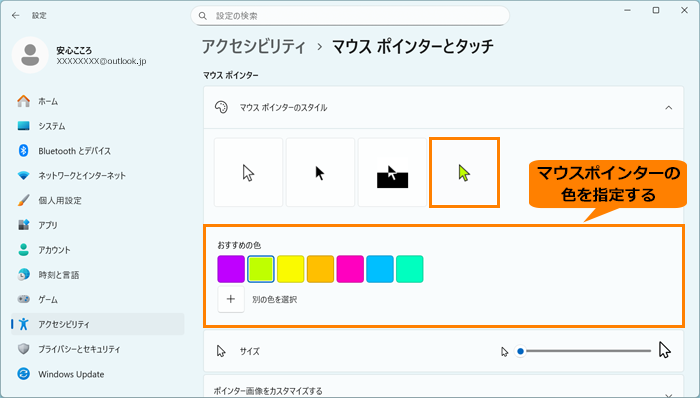The height and width of the screenshot is (398, 700).
Task: Expand ポインター画像をカスタマイズする section
Action: pyautogui.click(x=668, y=394)
